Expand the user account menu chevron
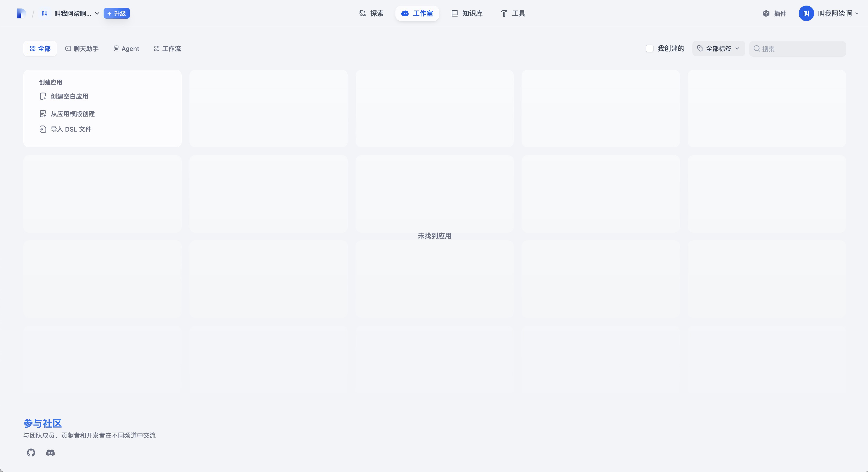Viewport: 868px width, 472px height. tap(857, 14)
